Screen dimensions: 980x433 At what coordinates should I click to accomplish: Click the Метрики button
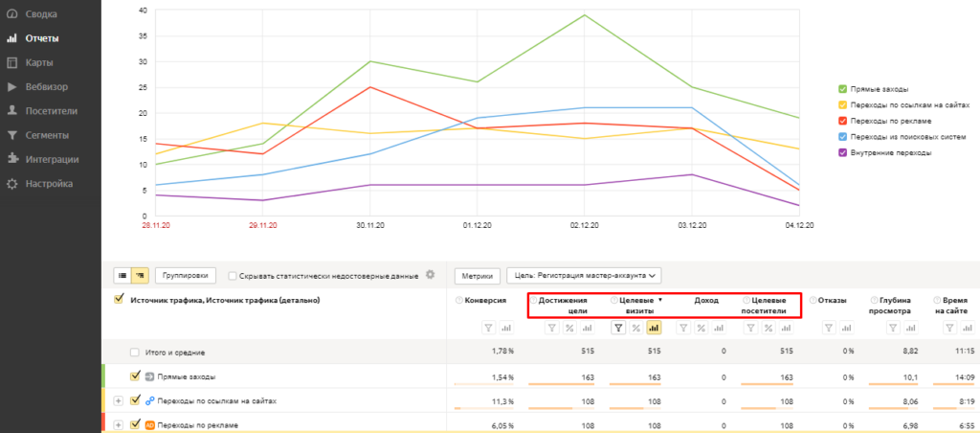(477, 276)
